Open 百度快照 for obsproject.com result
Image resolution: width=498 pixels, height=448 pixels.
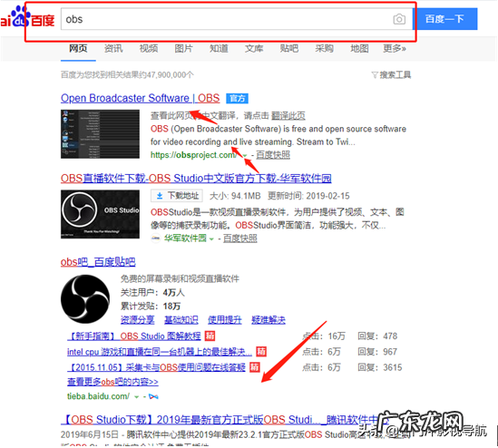[x=273, y=155]
